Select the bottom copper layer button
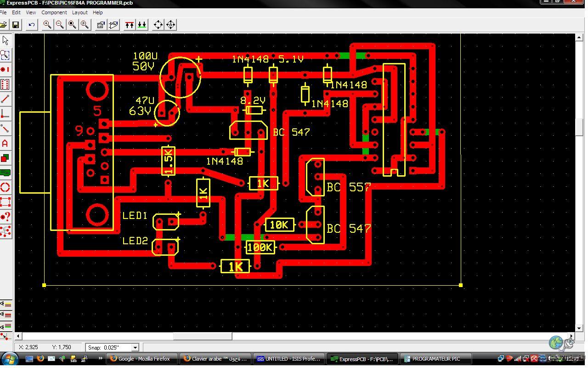The image size is (588, 368). [x=142, y=25]
